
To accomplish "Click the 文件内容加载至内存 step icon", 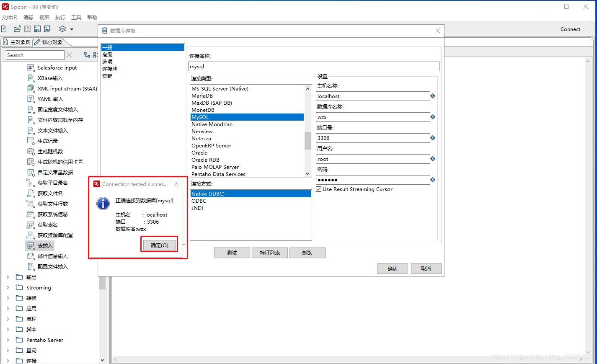I will tap(31, 120).
